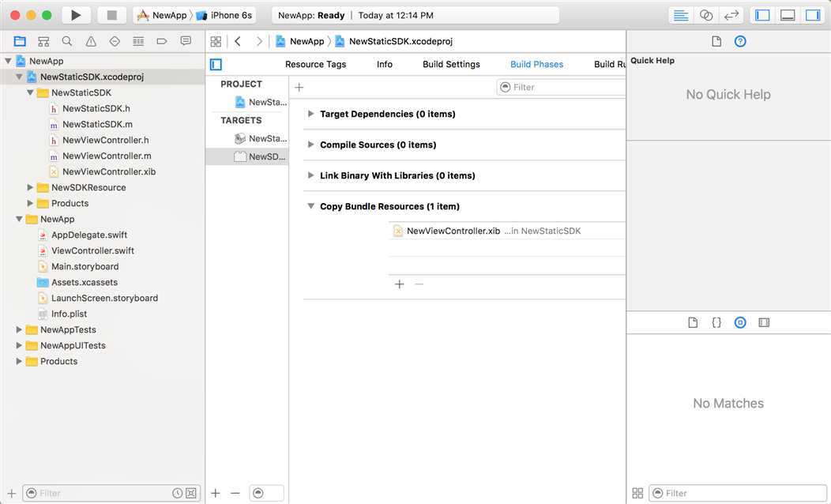
Task: Run the app with the Play button
Action: [76, 15]
